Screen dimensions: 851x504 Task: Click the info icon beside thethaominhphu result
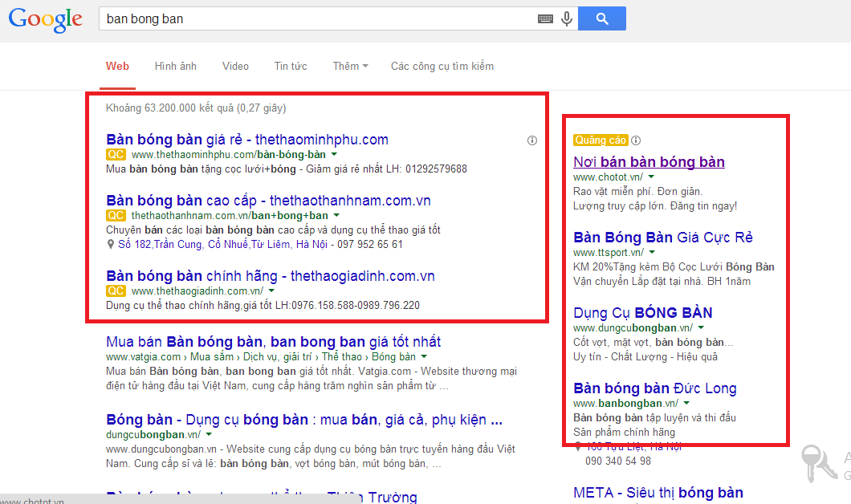click(x=531, y=140)
